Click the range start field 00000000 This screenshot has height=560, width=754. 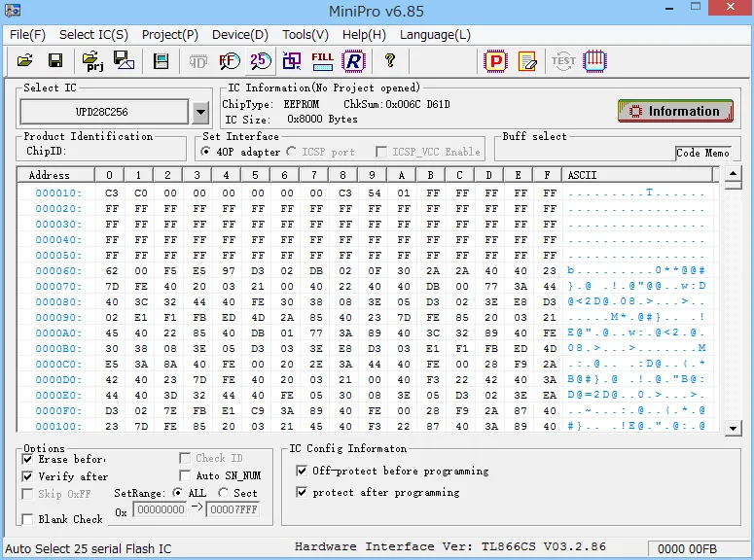(161, 509)
